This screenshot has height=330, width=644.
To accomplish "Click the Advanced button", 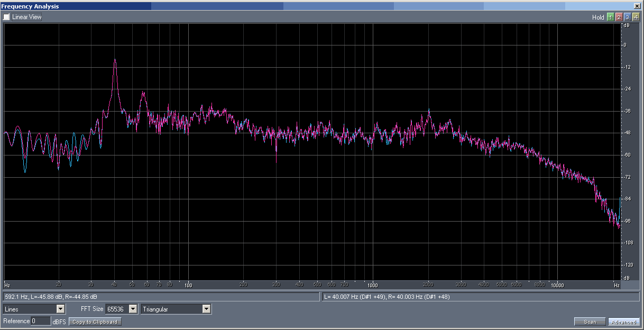I will coord(623,322).
